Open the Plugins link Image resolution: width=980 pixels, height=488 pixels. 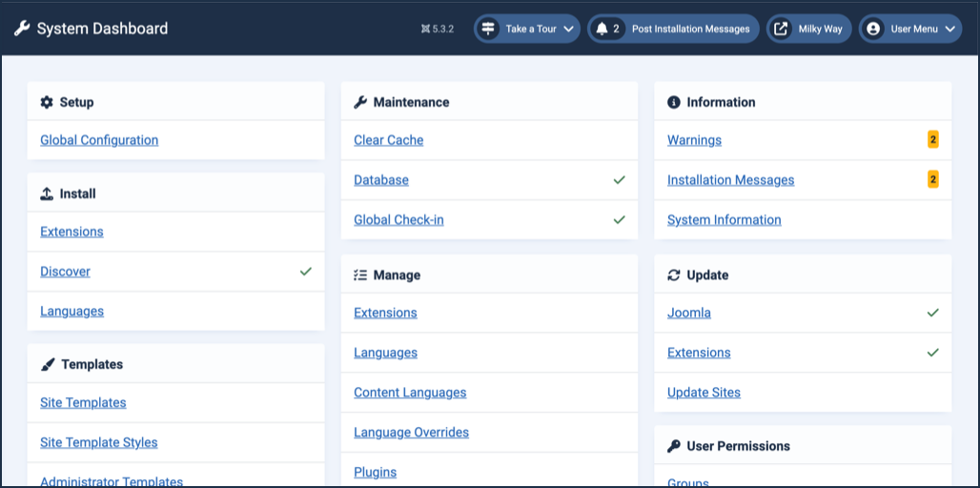pyautogui.click(x=375, y=473)
